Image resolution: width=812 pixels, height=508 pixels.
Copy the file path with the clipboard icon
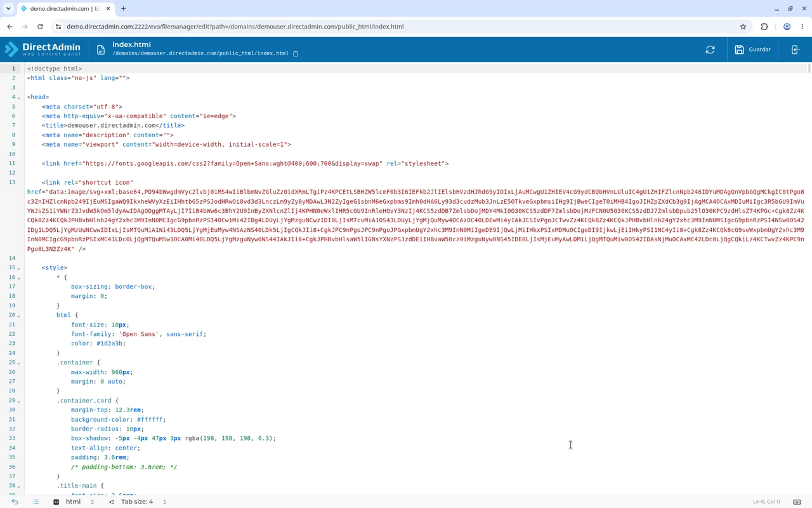pos(296,53)
